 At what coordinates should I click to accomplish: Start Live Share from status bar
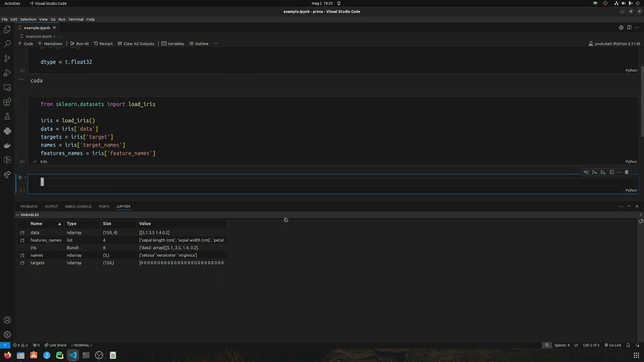tap(55, 345)
